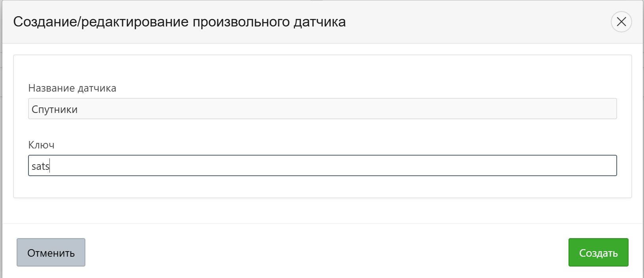
Task: Click the blank header area beside the title
Action: tap(474, 22)
